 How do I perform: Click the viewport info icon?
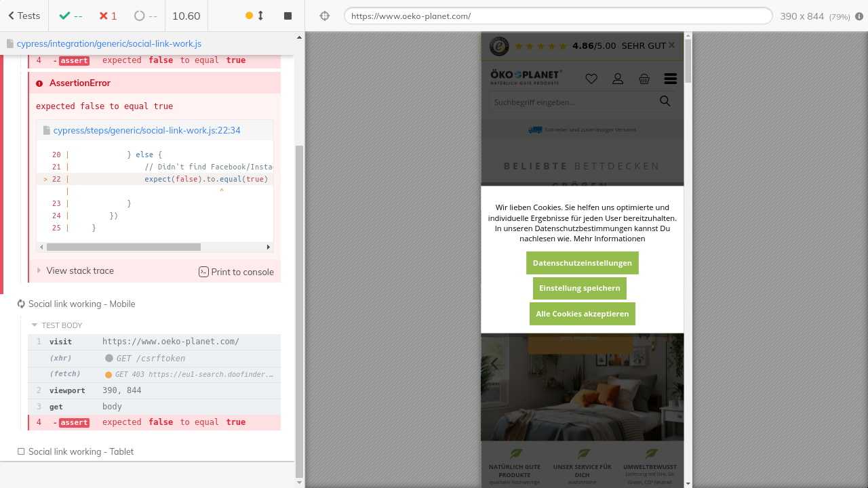point(859,16)
